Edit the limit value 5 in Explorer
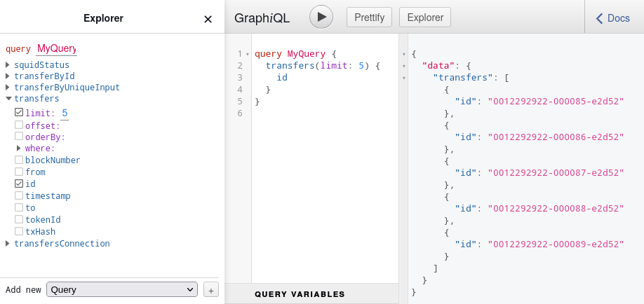This screenshot has width=644, height=304. (65, 113)
